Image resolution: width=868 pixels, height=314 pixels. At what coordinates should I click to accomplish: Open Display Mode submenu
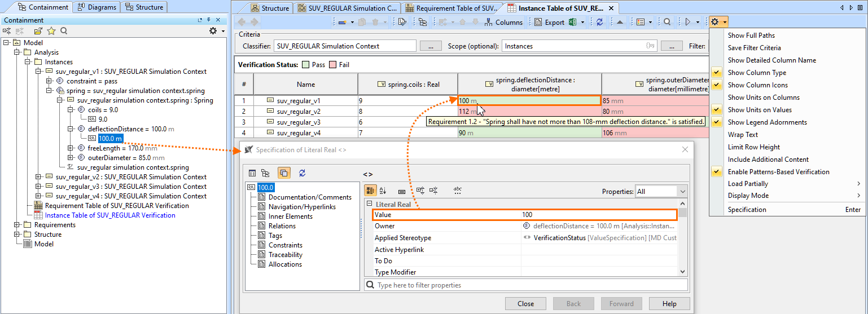coord(787,196)
